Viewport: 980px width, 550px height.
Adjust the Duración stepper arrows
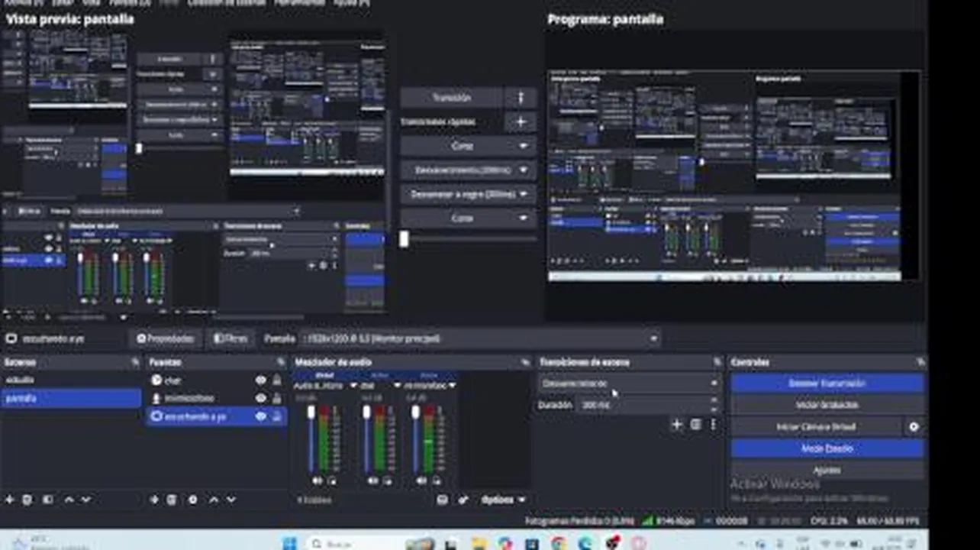click(715, 405)
